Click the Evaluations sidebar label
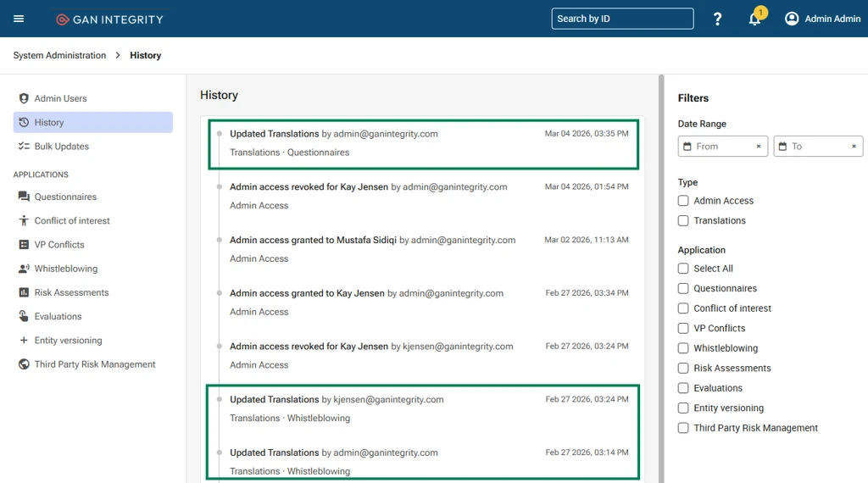 click(58, 316)
